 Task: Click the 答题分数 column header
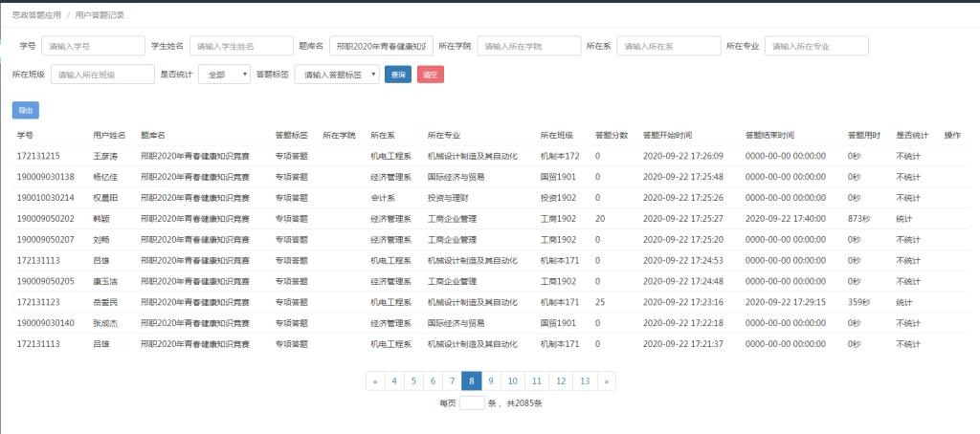click(611, 135)
